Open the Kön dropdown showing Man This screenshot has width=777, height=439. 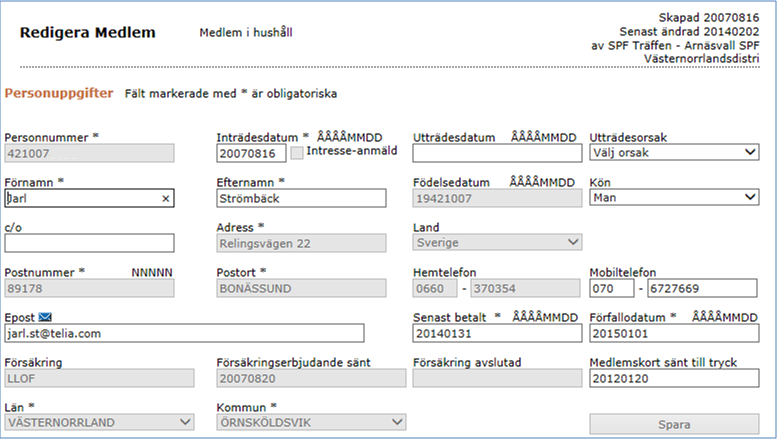click(674, 197)
